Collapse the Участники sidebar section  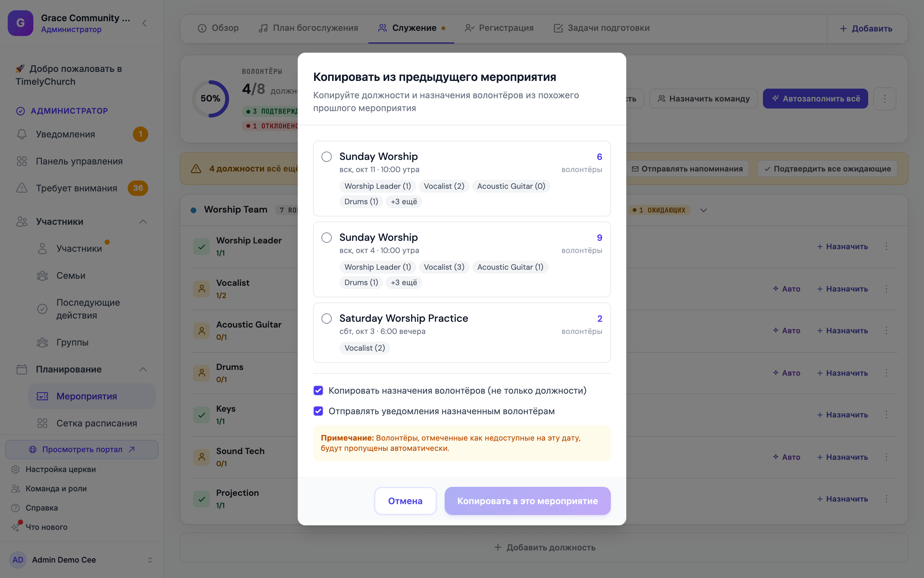point(143,222)
